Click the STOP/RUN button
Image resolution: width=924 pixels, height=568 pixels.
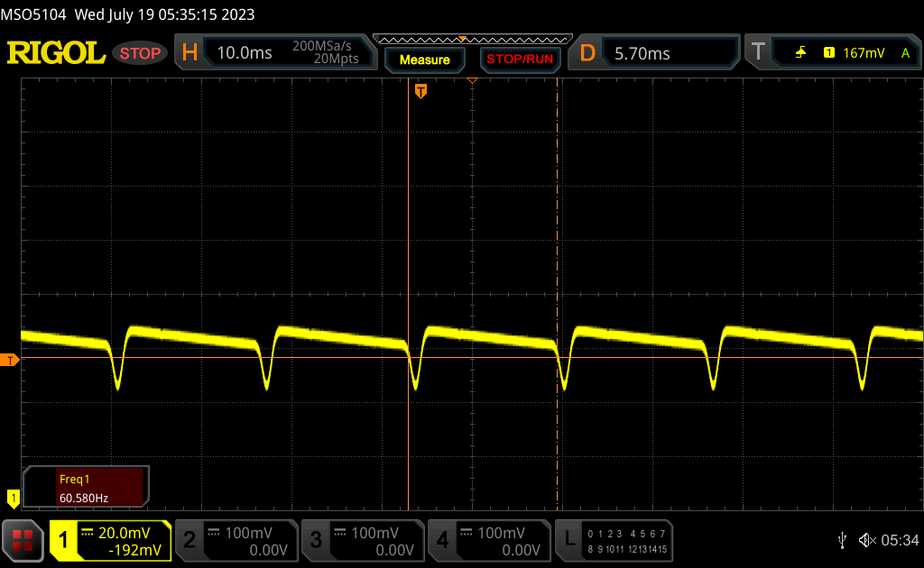[x=520, y=60]
